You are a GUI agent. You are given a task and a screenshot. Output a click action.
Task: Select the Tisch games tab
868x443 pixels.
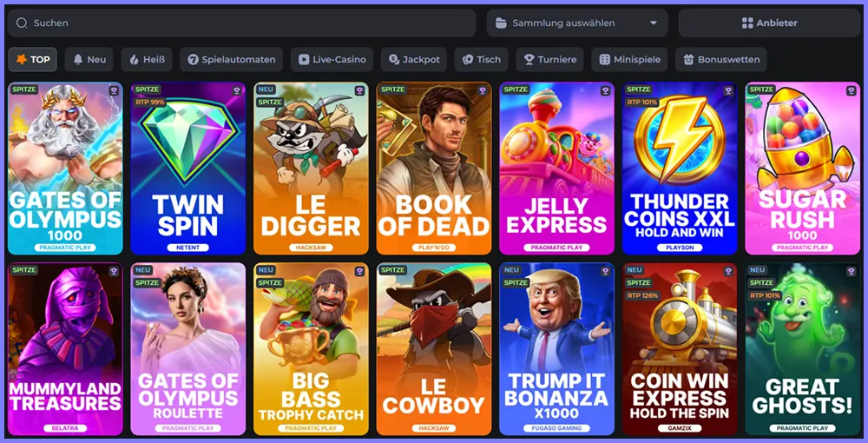pos(482,59)
